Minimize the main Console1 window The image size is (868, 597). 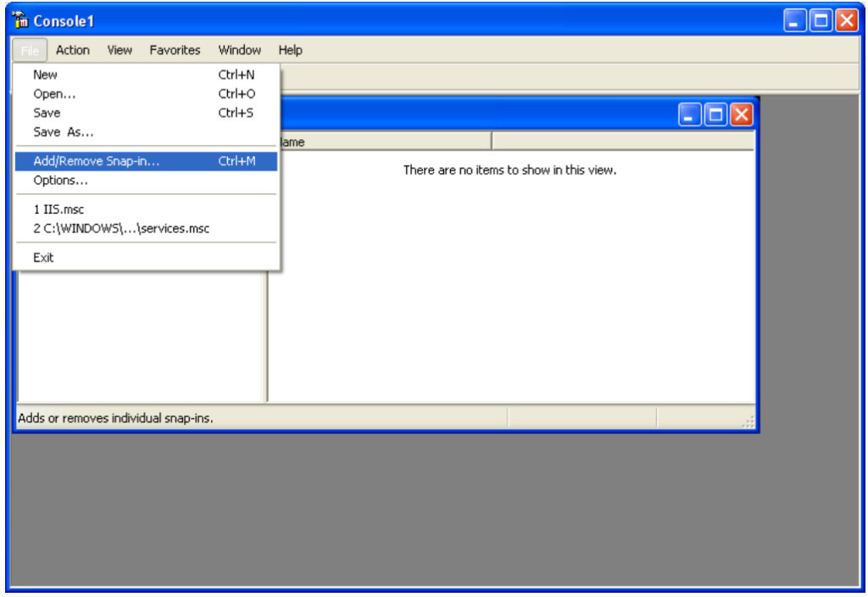795,21
